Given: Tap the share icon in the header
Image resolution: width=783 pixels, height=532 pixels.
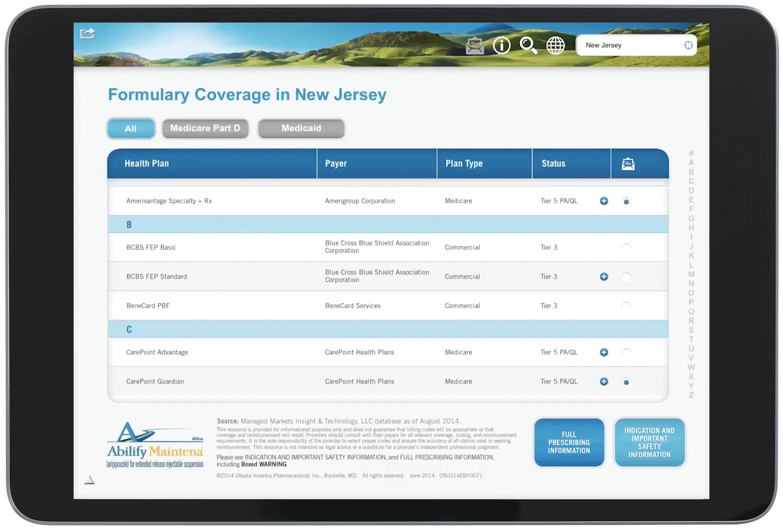Looking at the screenshot, I should (x=87, y=33).
